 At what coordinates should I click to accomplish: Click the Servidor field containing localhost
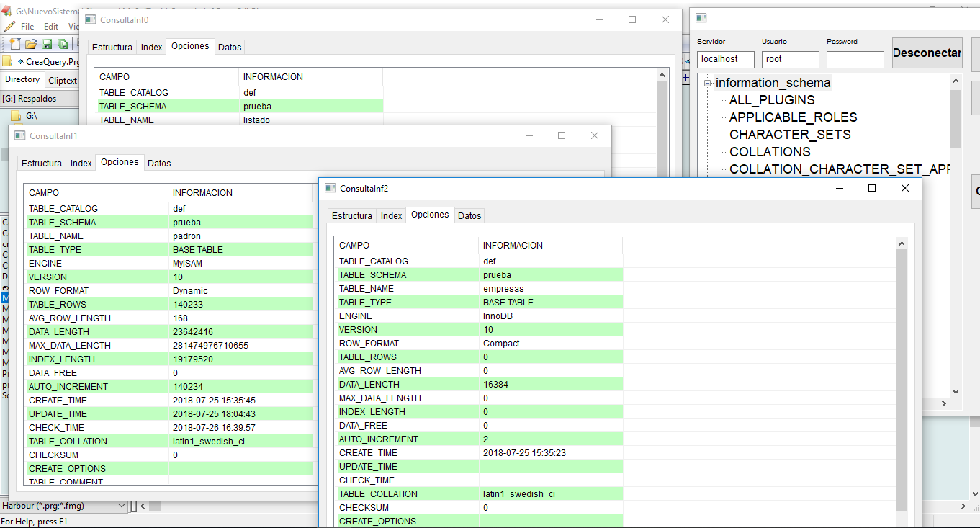[x=726, y=60]
